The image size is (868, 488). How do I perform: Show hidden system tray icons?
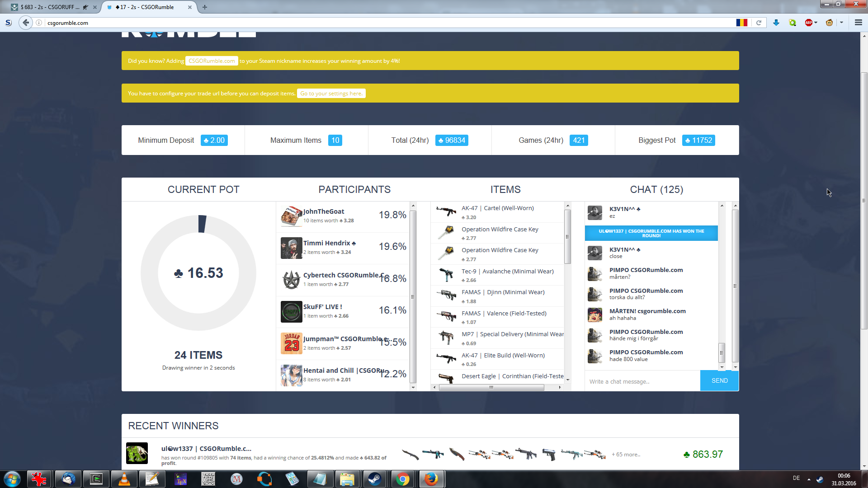pos(809,479)
